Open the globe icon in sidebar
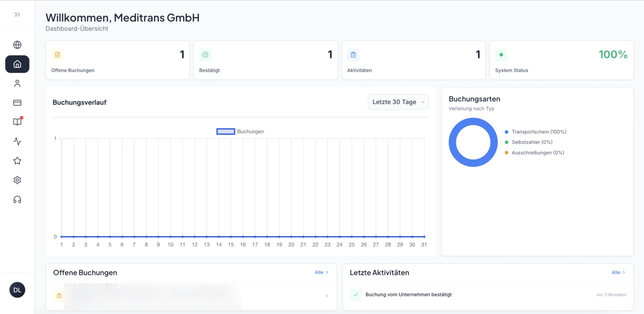 [x=17, y=45]
